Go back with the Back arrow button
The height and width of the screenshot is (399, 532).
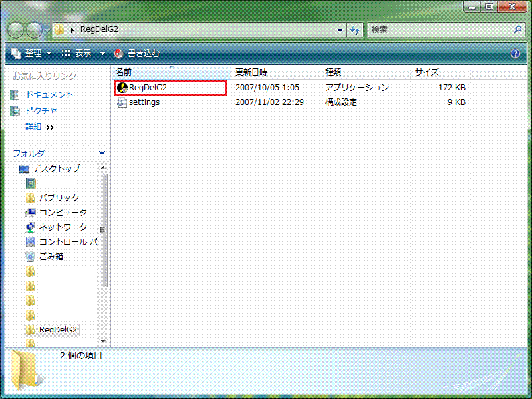point(15,30)
